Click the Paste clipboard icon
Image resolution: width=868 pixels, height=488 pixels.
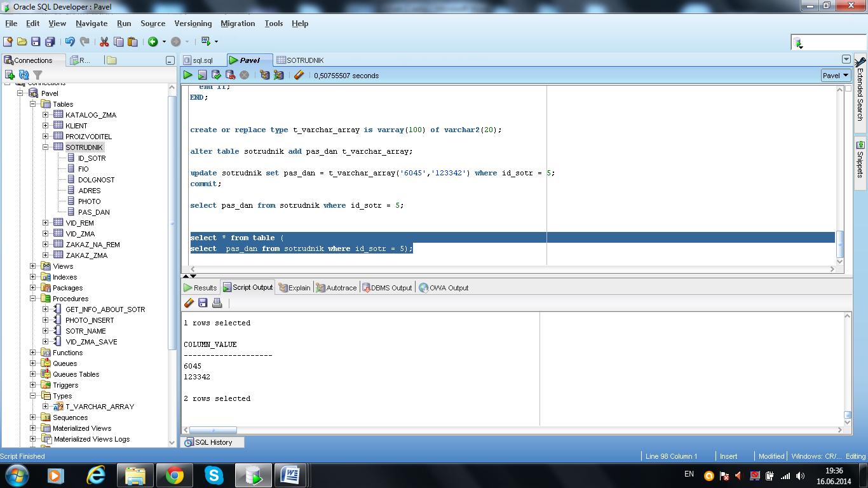pyautogui.click(x=133, y=41)
